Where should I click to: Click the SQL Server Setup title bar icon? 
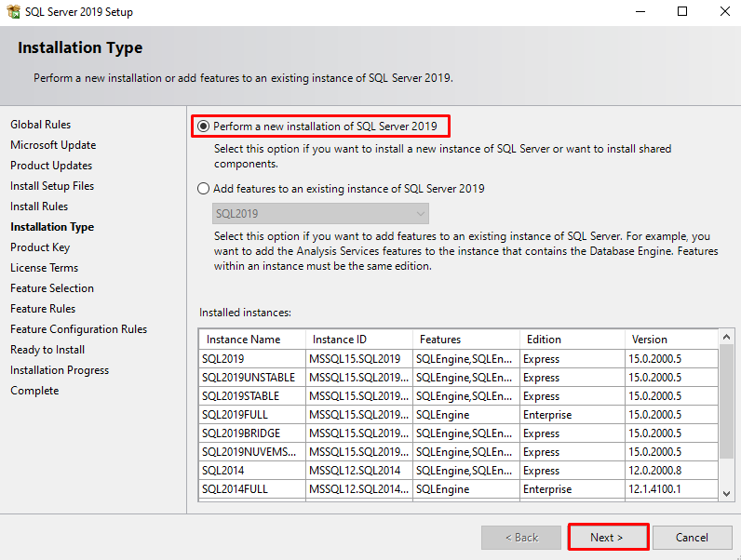[14, 11]
